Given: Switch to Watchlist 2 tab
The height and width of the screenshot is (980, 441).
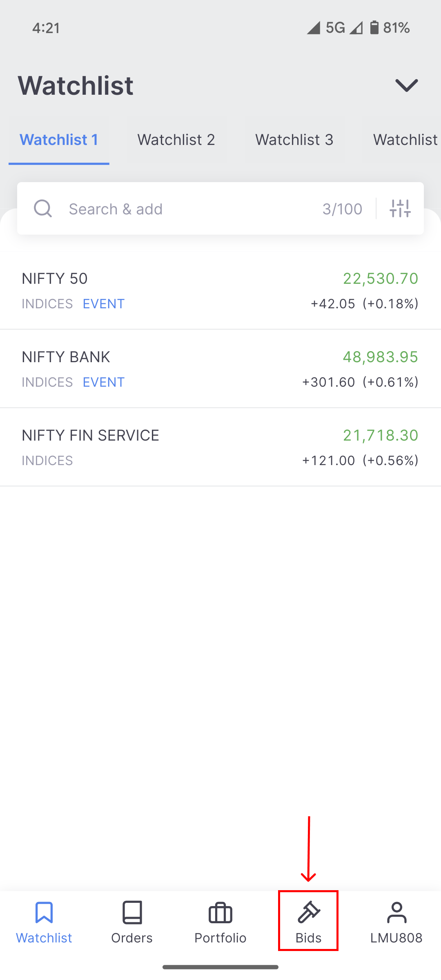Looking at the screenshot, I should coord(176,140).
